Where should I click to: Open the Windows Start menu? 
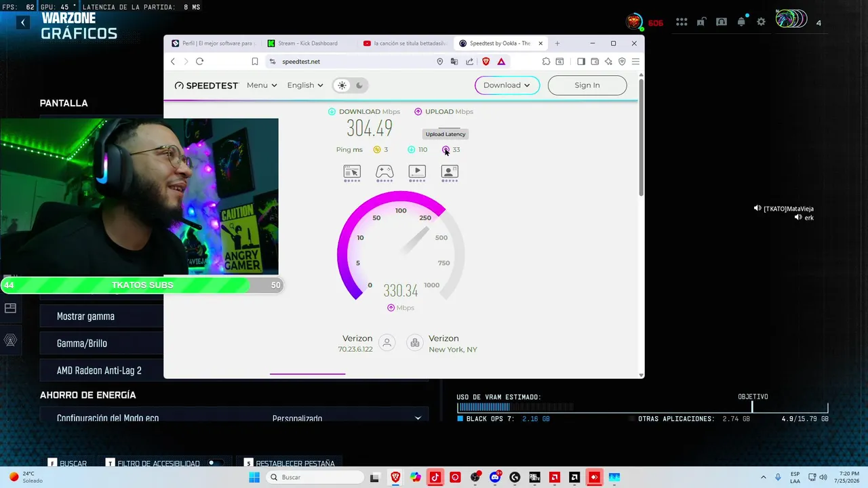254,477
